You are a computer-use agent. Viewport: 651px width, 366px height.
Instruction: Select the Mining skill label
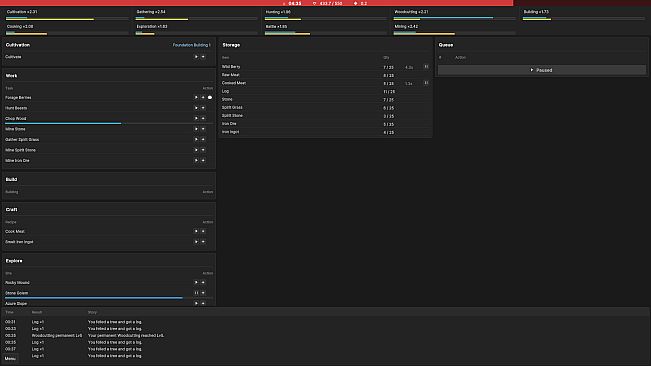coord(406,27)
